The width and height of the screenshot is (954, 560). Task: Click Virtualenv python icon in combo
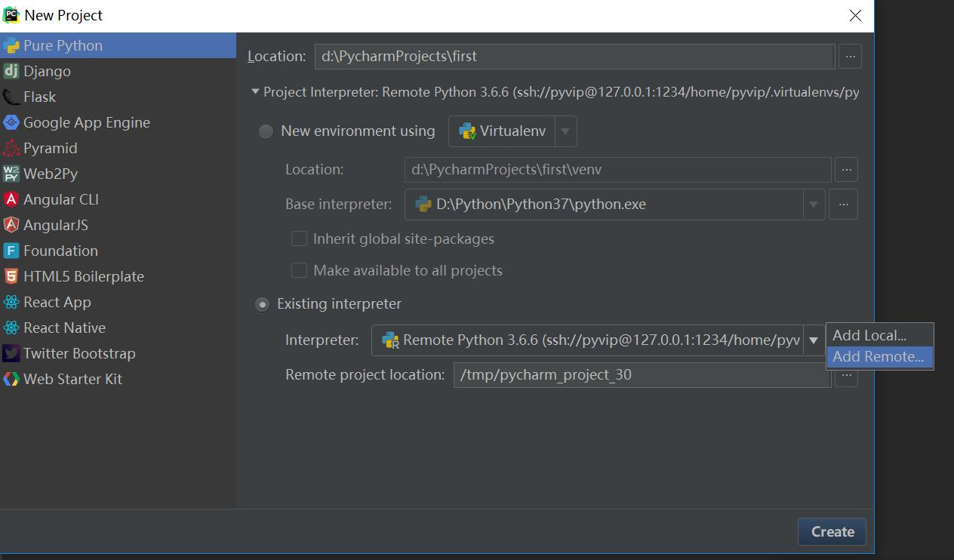(467, 131)
